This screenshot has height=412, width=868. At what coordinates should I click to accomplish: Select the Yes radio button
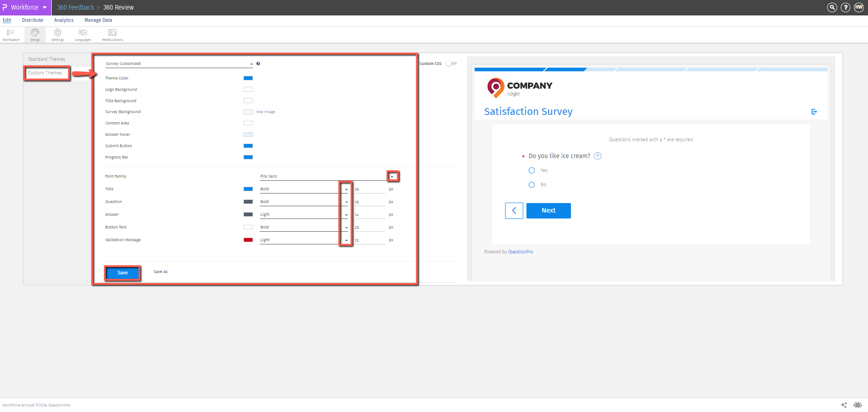point(531,170)
